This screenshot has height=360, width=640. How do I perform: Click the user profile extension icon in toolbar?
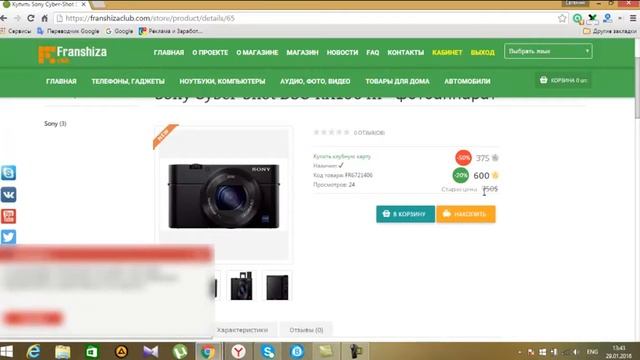pyautogui.click(x=607, y=18)
